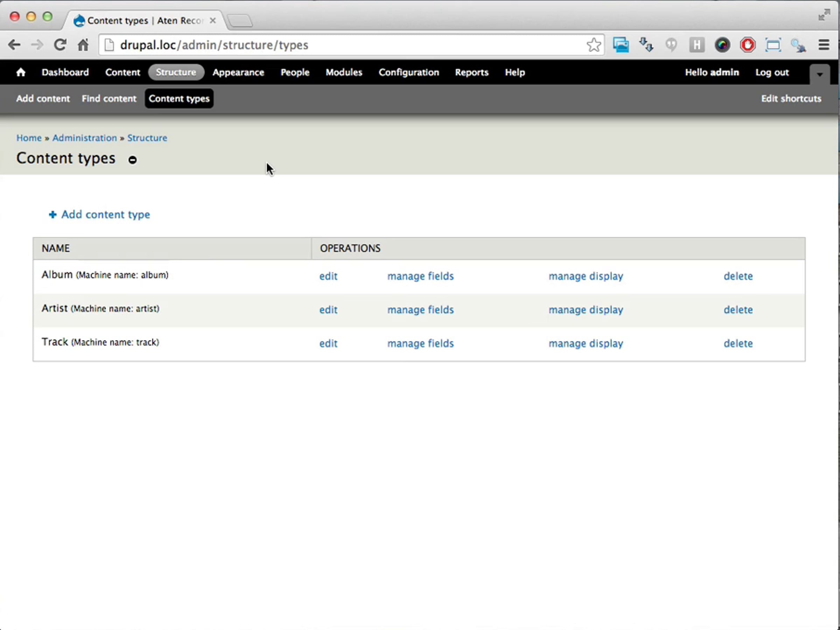Screen dimensions: 840x630
Task: Click Edit shortcuts link
Action: coord(791,98)
